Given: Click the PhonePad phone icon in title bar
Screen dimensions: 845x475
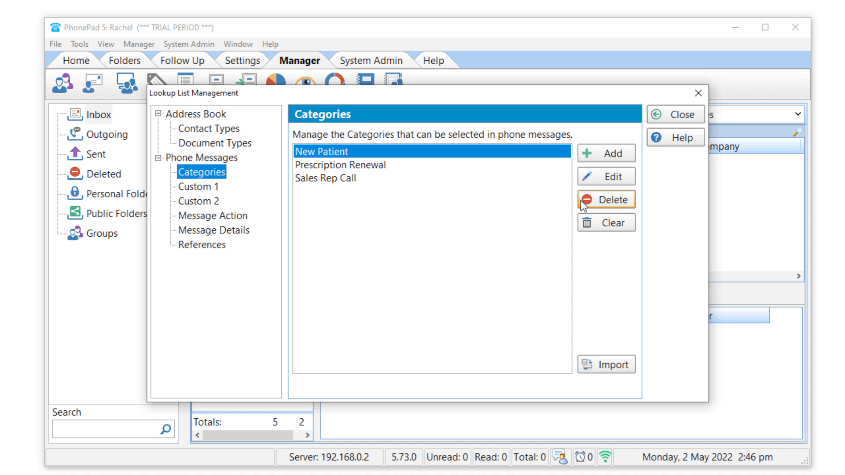Looking at the screenshot, I should pos(55,27).
